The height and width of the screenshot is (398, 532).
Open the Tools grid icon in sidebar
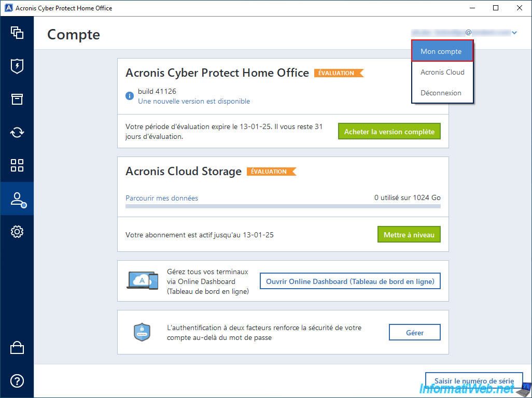17,165
